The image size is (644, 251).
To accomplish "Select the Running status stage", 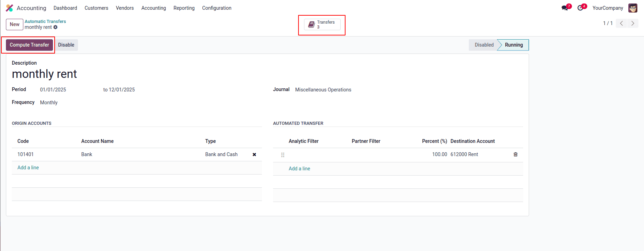I will (x=514, y=45).
